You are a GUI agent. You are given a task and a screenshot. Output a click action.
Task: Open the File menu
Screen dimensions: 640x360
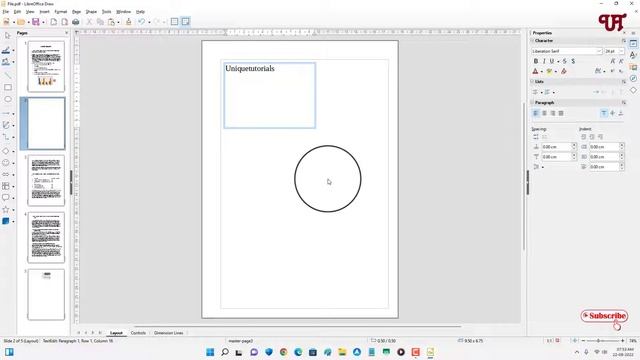tap(5, 12)
